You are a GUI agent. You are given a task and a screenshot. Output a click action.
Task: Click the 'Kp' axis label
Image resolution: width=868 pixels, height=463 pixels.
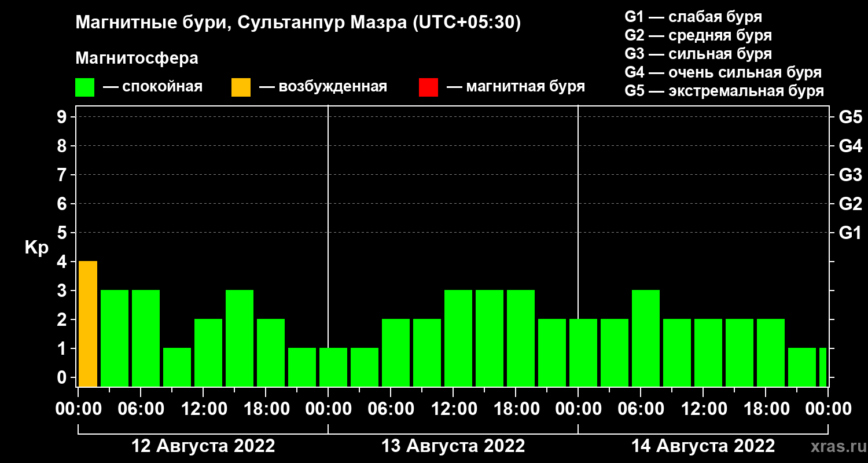(x=37, y=248)
